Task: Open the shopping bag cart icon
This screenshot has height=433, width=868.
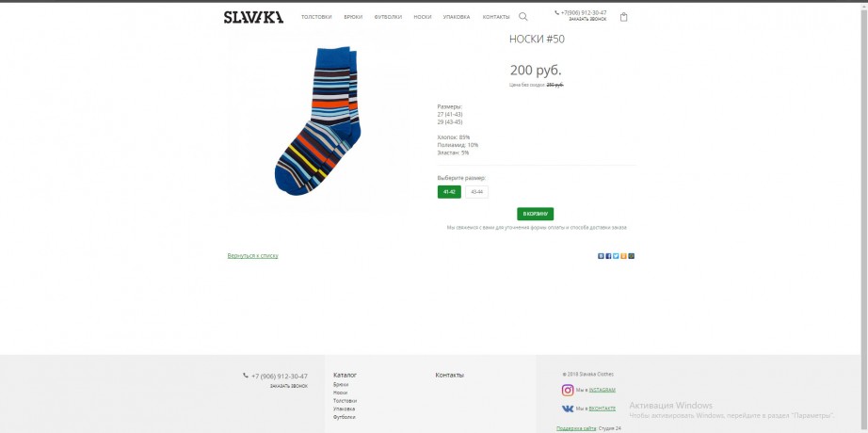Action: pos(624,17)
